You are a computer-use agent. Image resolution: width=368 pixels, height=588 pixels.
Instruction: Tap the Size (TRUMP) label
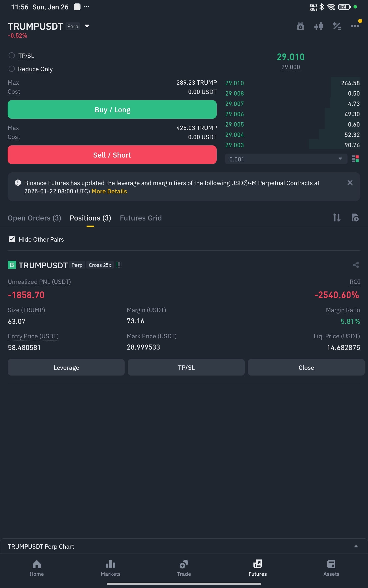coord(26,310)
